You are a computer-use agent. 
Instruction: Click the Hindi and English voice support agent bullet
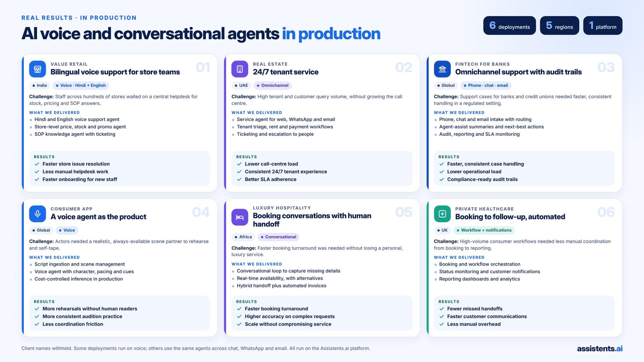(77, 119)
